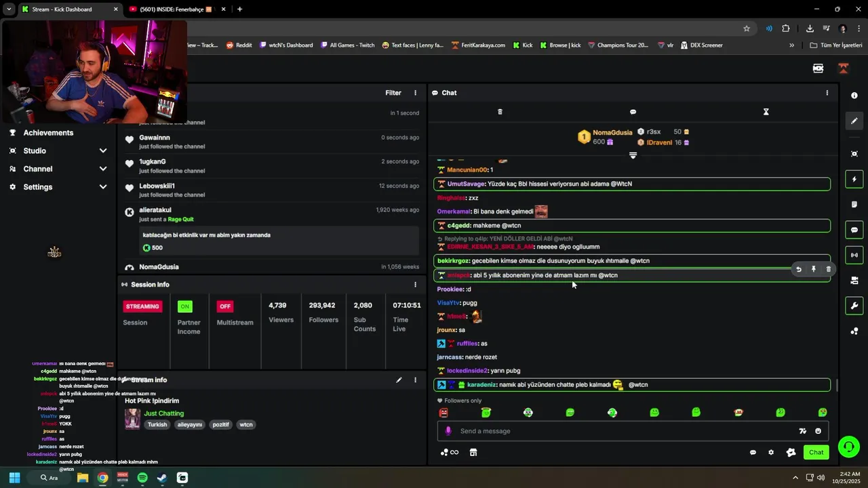Click the points infinity icon below message box
Viewport: 868px width, 488px height.
tap(449, 453)
